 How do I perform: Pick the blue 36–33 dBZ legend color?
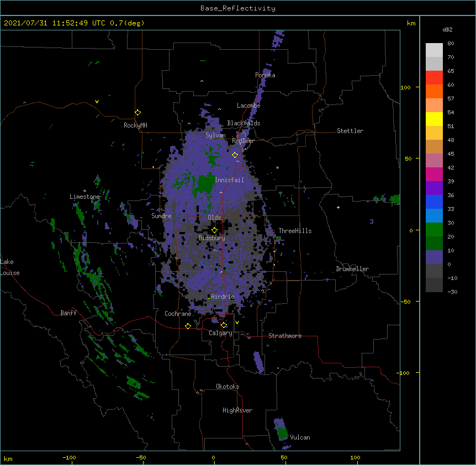point(434,202)
